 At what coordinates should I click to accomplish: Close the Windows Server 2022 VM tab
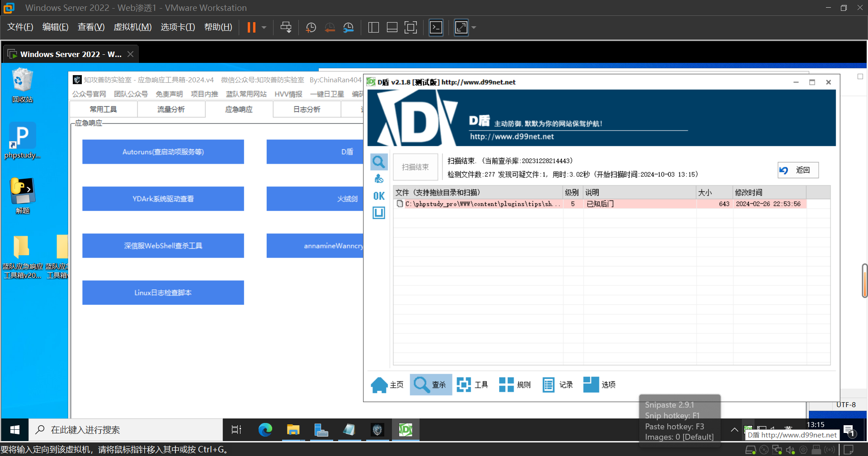pyautogui.click(x=130, y=54)
